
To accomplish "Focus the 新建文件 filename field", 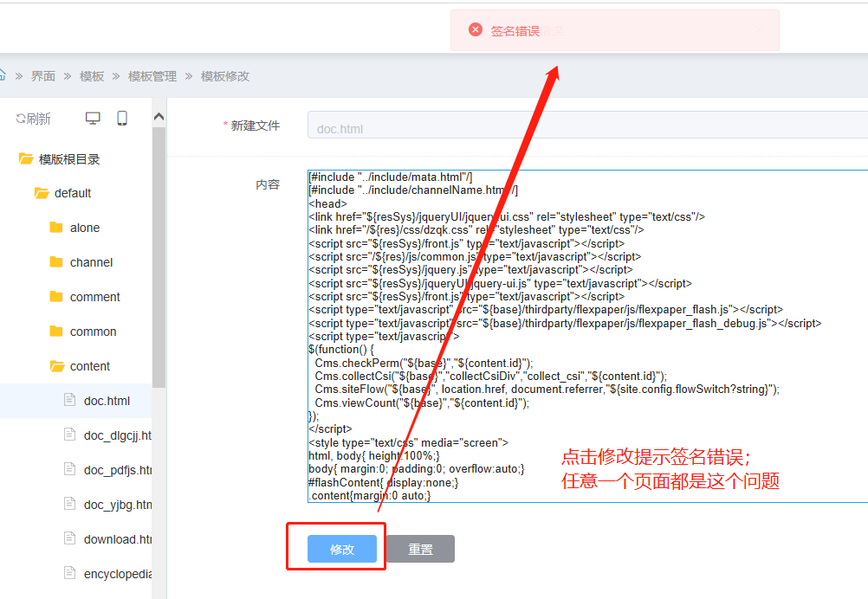I will pyautogui.click(x=587, y=125).
